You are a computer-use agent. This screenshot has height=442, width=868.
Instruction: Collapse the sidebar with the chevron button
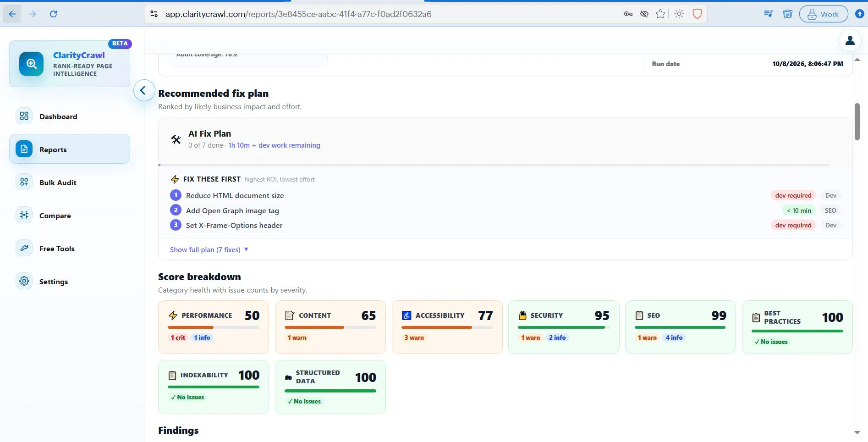(x=143, y=90)
